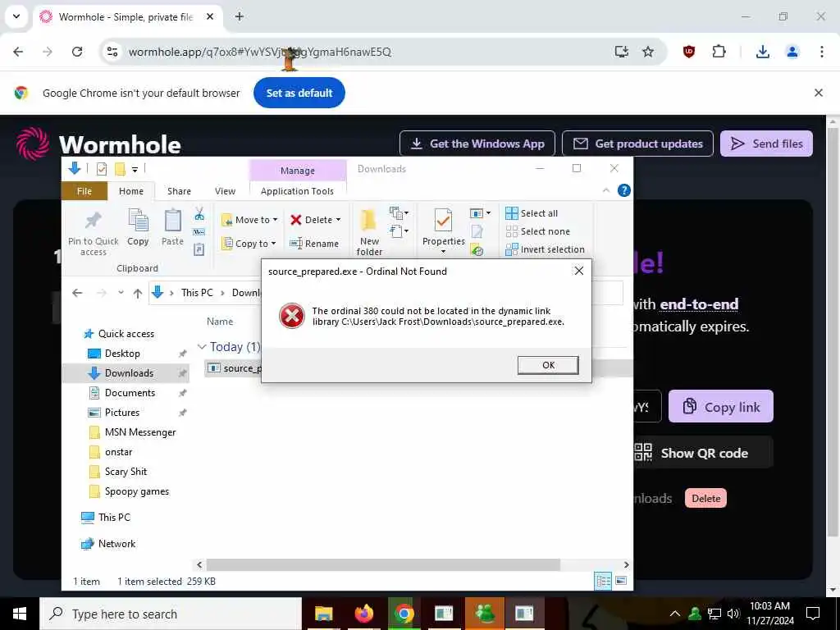Click Select none in ribbon
The width and height of the screenshot is (840, 630).
tap(538, 231)
